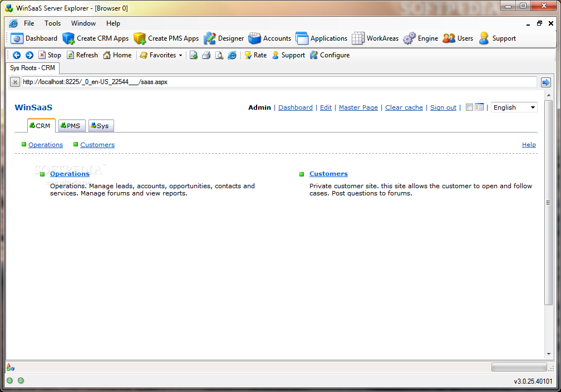The width and height of the screenshot is (561, 392).
Task: Click Support in the browser toolbar
Action: click(288, 55)
